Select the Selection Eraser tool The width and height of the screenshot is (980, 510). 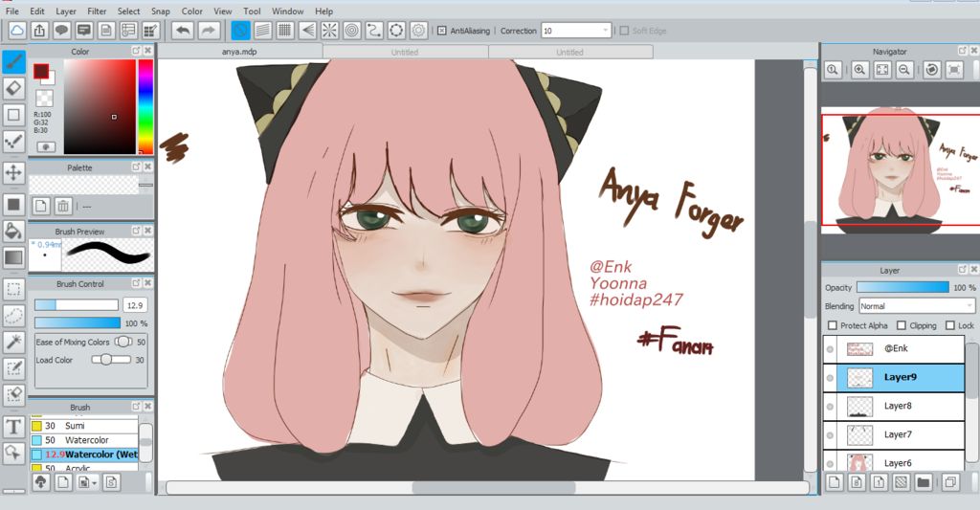tap(13, 395)
